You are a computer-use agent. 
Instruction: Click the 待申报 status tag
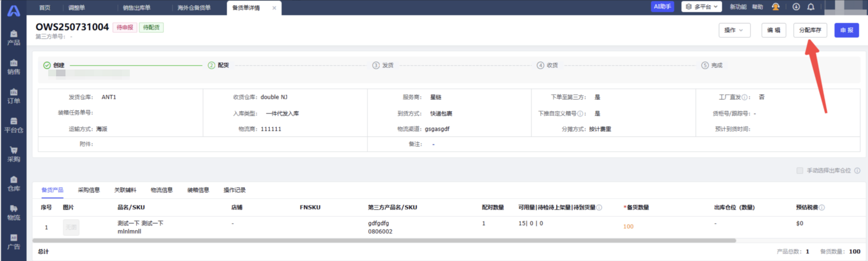(125, 27)
